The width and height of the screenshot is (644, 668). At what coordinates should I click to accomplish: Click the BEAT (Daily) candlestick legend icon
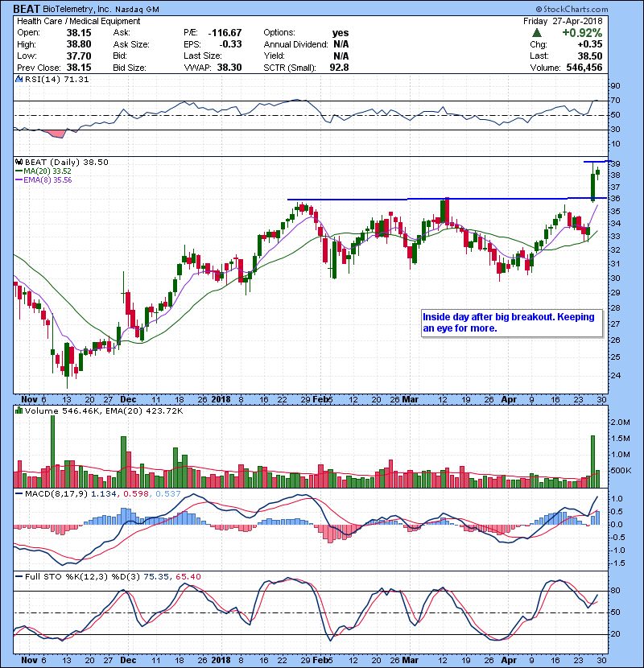point(18,162)
